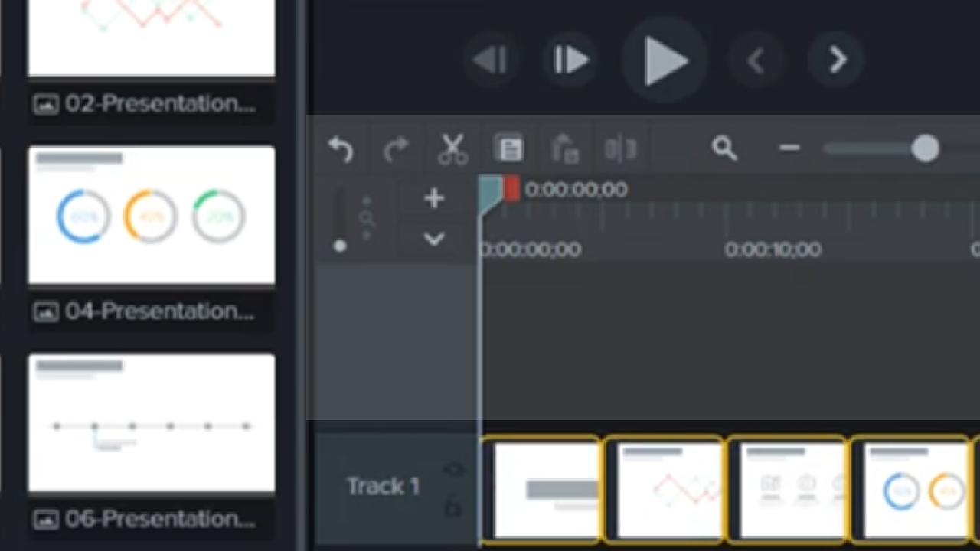Copy selected media using the copy icon
Screen dimensions: 980x551
point(508,148)
